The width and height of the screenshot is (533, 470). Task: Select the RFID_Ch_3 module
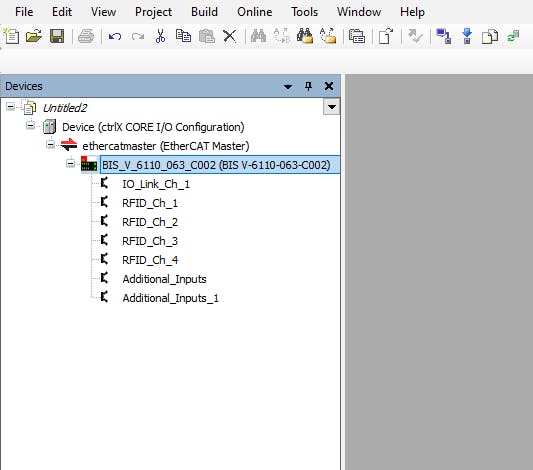(x=150, y=241)
